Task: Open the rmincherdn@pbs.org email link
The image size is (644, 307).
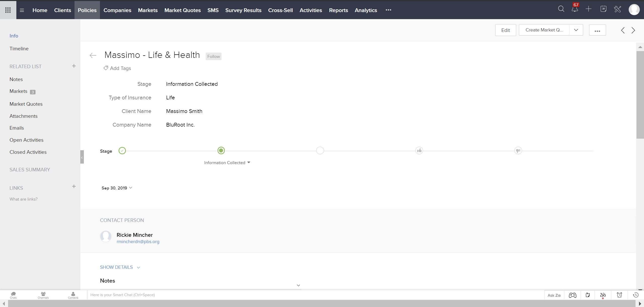Action: tap(138, 242)
